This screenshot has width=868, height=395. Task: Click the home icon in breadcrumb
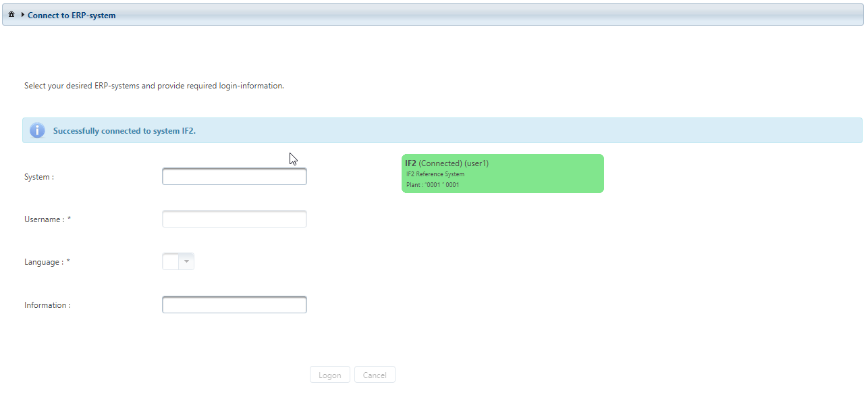tap(11, 14)
